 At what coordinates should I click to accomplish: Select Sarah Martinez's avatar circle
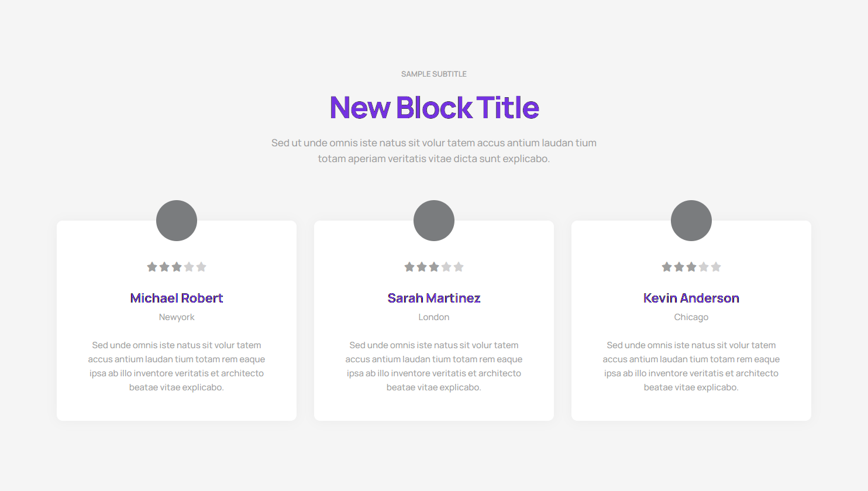(x=434, y=221)
